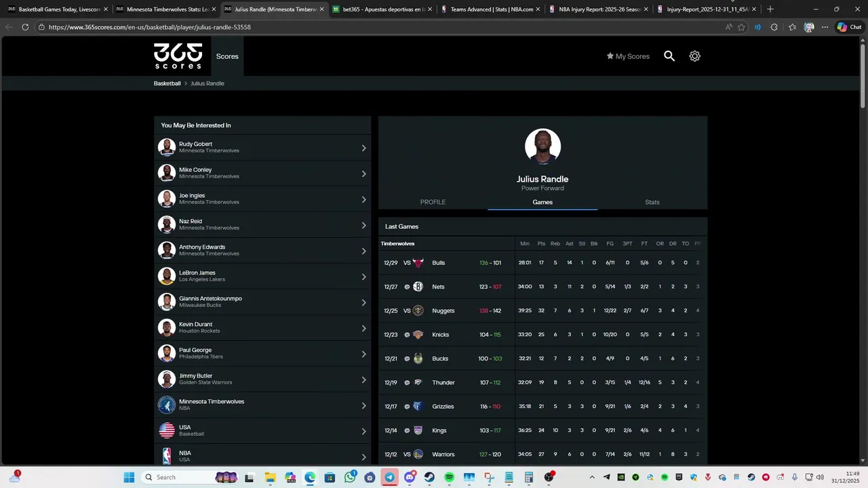Screen dimensions: 868x488
Task: Expand the Rudy Gobert row arrow
Action: pos(363,148)
